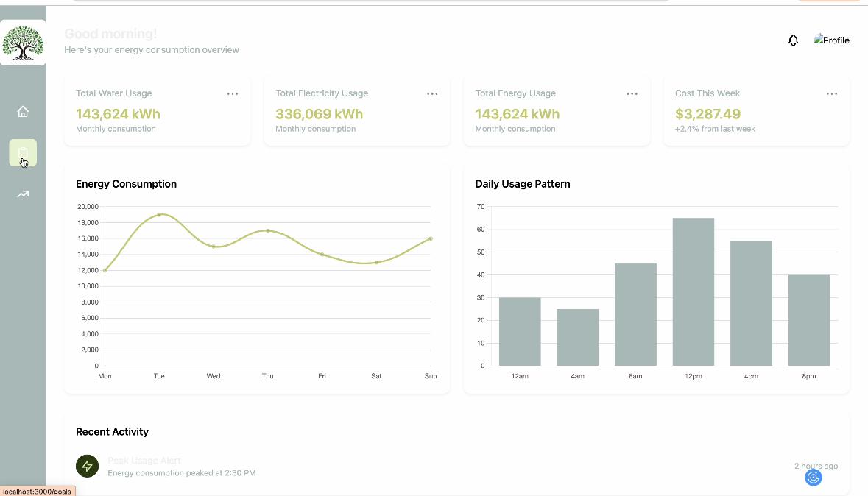Click the Recent Activity heading

pos(112,432)
